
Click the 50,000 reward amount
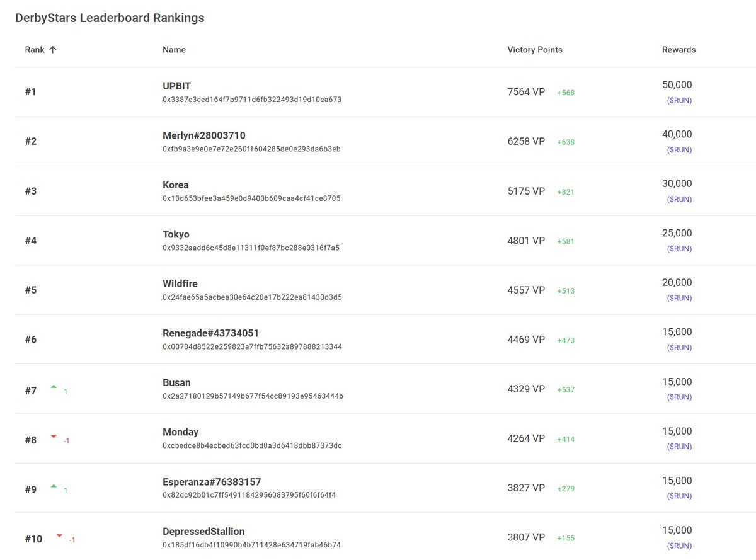tap(677, 85)
